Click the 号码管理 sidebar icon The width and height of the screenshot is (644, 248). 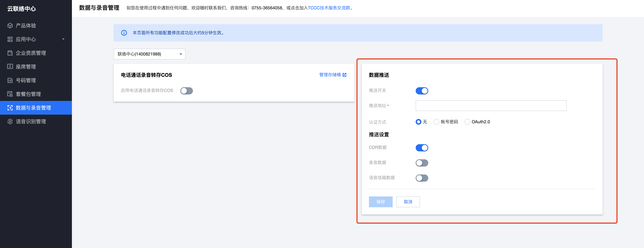coord(10,80)
